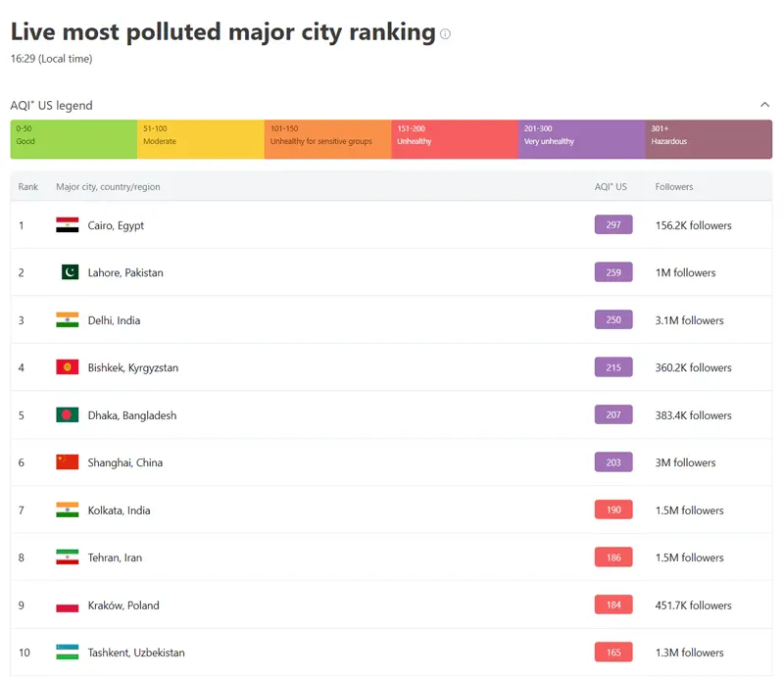Select the purple Very unhealthy legend swatch
This screenshot has height=677, width=784.
coord(581,139)
